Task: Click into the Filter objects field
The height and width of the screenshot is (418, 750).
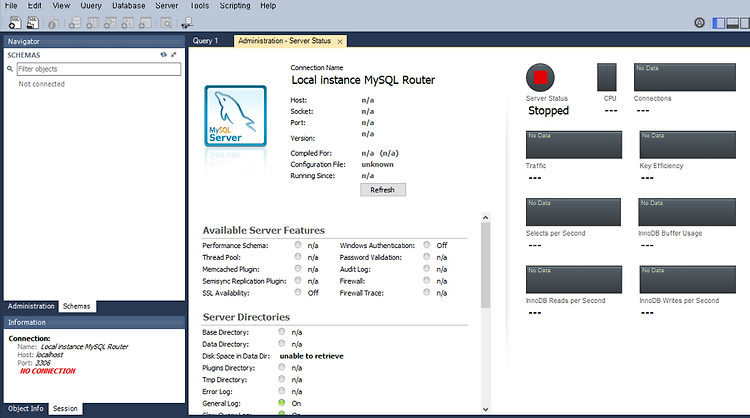Action: click(x=99, y=69)
